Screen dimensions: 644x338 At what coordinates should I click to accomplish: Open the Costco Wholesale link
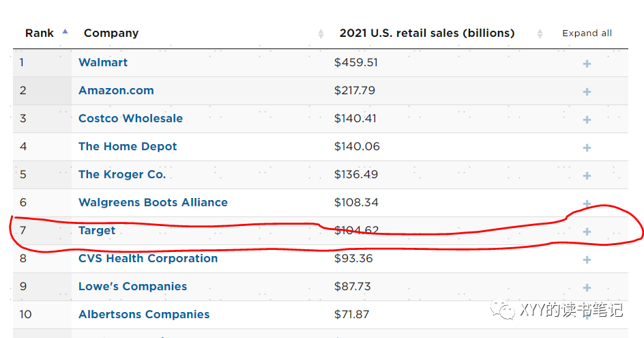[130, 118]
